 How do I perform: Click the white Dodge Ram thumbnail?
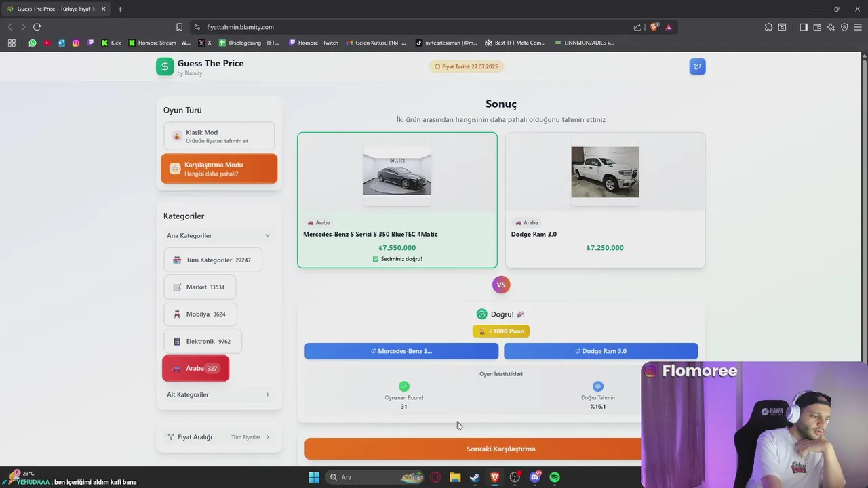click(x=605, y=172)
